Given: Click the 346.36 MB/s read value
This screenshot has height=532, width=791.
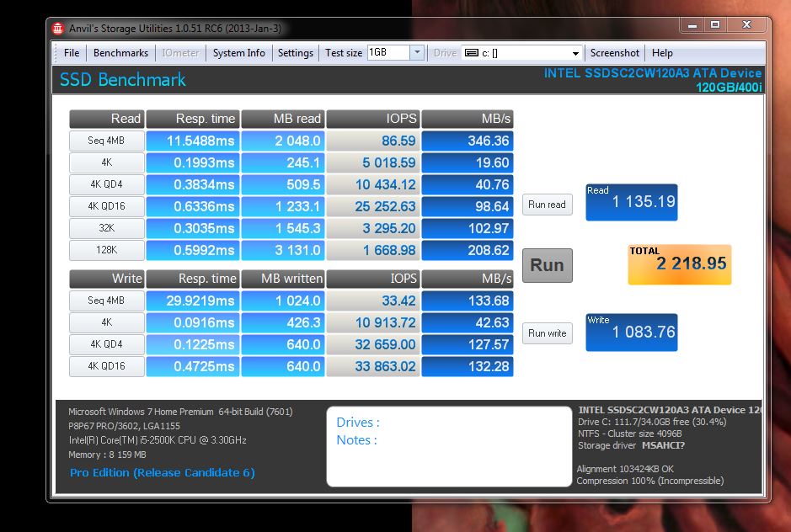Looking at the screenshot, I should point(468,141).
